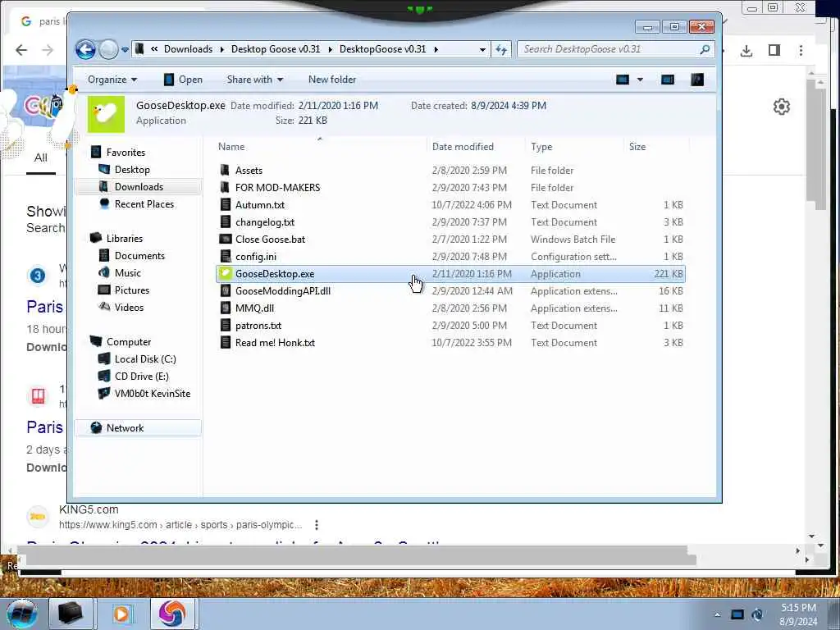
Task: Click the browser downloads icon
Action: [x=746, y=50]
